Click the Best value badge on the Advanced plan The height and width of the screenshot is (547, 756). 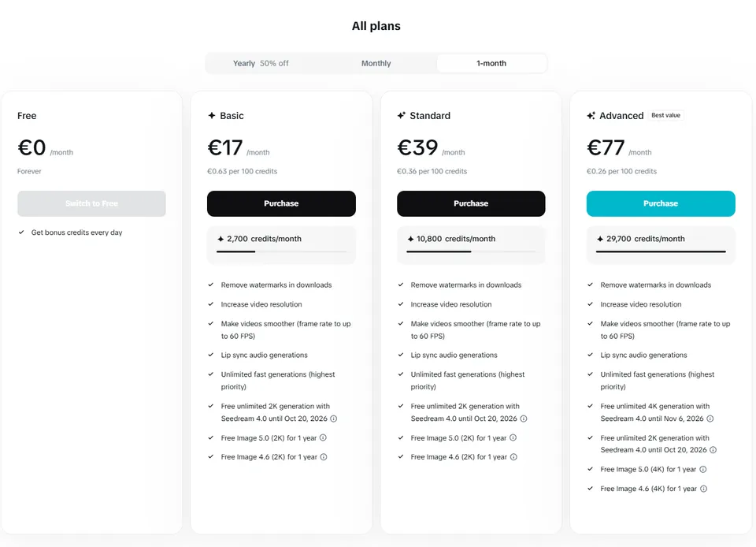click(665, 115)
